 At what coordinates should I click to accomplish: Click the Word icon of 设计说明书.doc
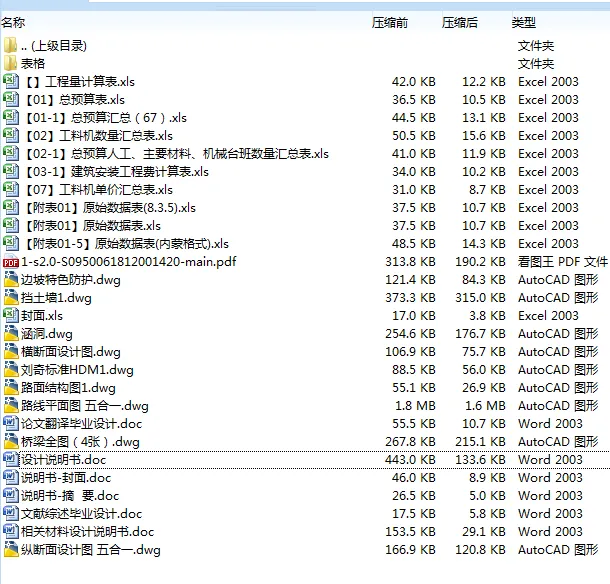(11, 459)
